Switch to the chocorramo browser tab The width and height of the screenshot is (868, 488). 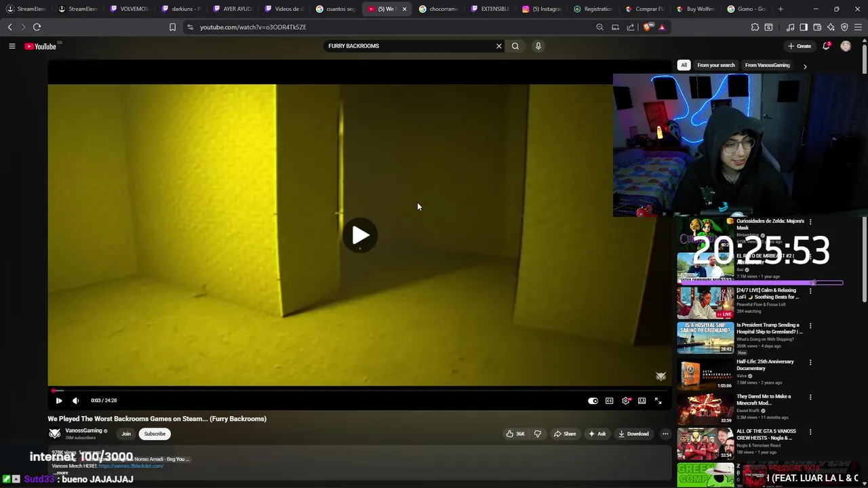[439, 9]
